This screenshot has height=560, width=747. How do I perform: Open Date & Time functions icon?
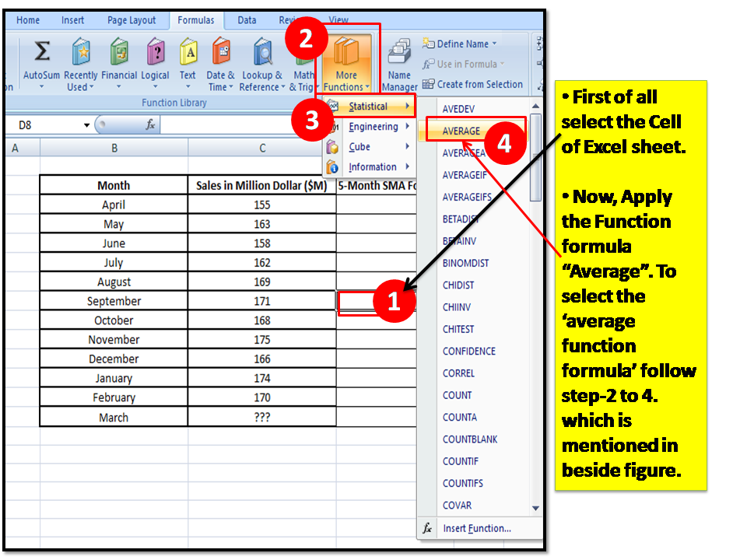tap(221, 51)
